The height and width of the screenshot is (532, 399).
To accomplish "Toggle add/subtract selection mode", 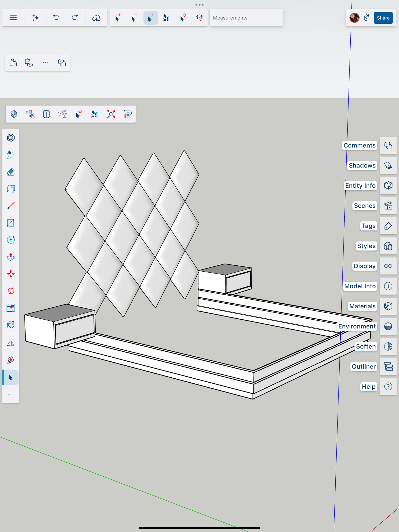I will (x=150, y=18).
